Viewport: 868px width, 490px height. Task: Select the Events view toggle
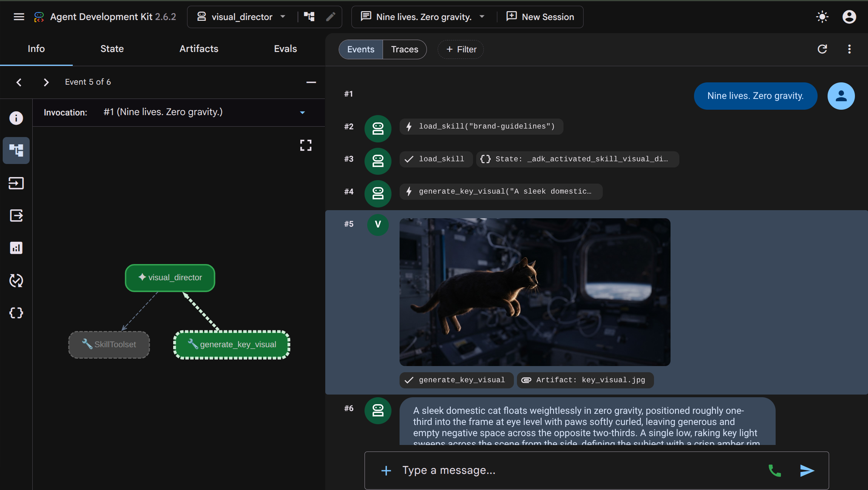[x=361, y=49]
